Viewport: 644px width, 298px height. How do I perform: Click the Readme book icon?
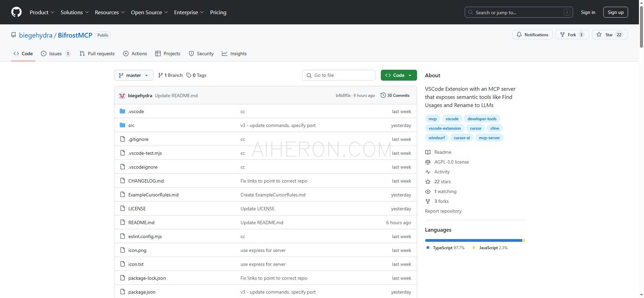click(x=428, y=152)
